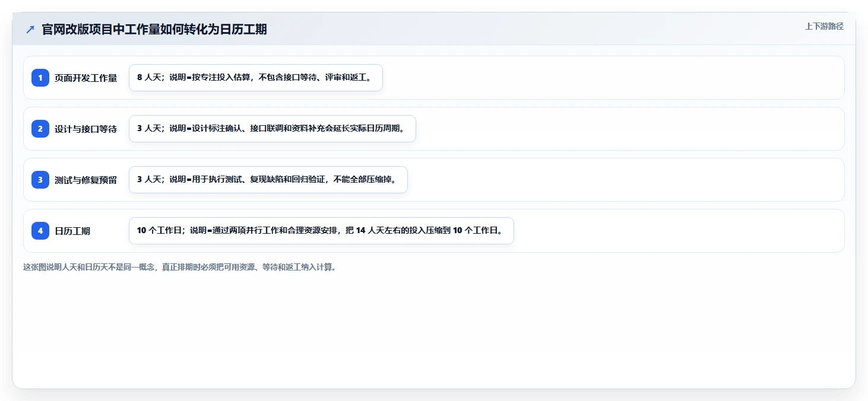Click the title 官网改版项目中工作量如何转化为日历工期
This screenshot has height=401, width=868.
tap(154, 29)
